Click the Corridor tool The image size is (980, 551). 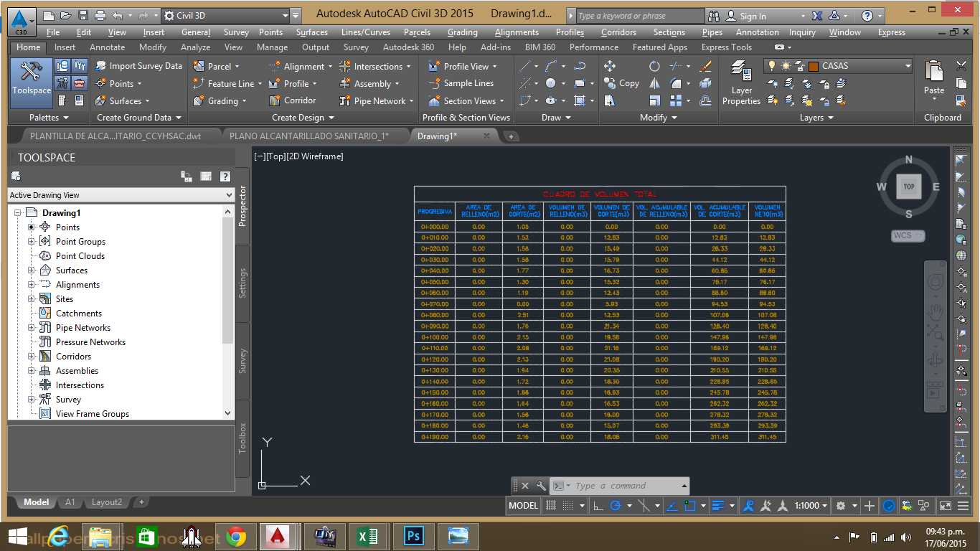(x=293, y=101)
